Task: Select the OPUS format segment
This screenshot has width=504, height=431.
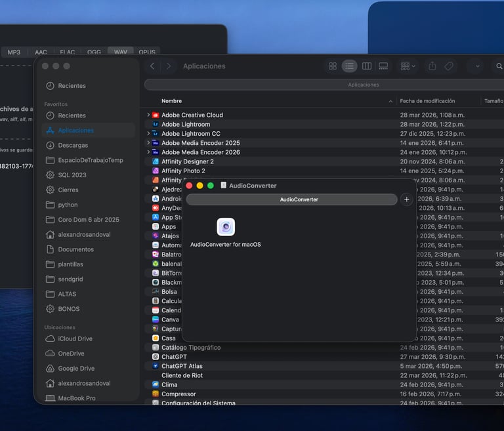Action: click(147, 52)
